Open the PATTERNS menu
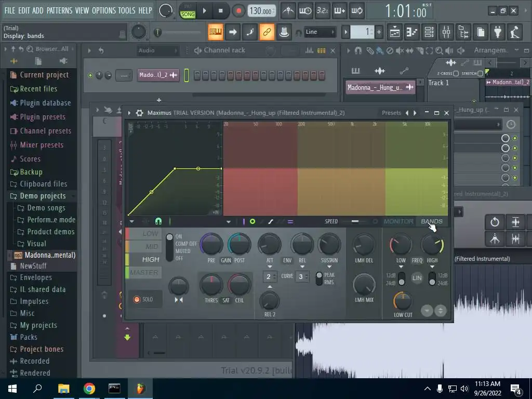This screenshot has height=399, width=532. 59,10
